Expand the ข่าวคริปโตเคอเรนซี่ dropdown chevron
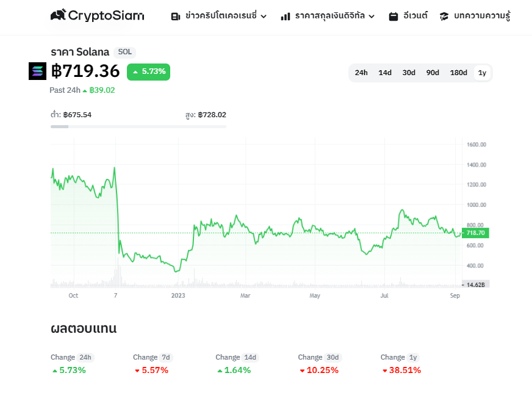The image size is (532, 395). pyautogui.click(x=264, y=16)
